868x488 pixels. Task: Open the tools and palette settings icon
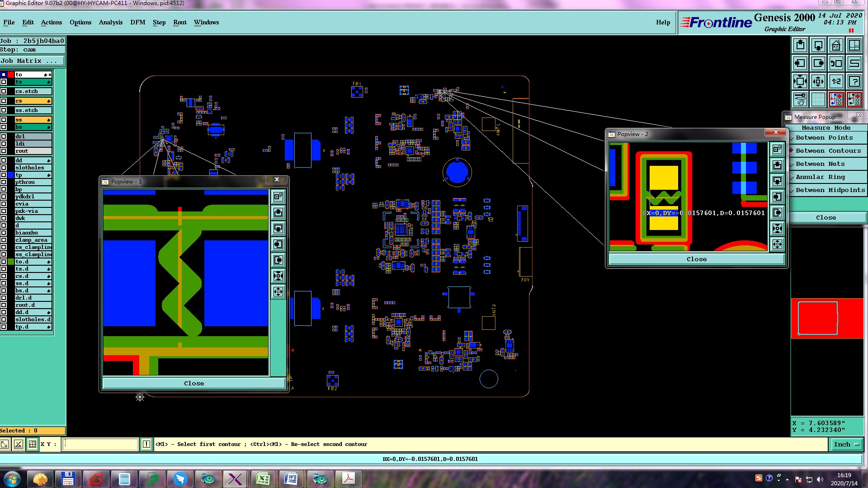coord(800,99)
